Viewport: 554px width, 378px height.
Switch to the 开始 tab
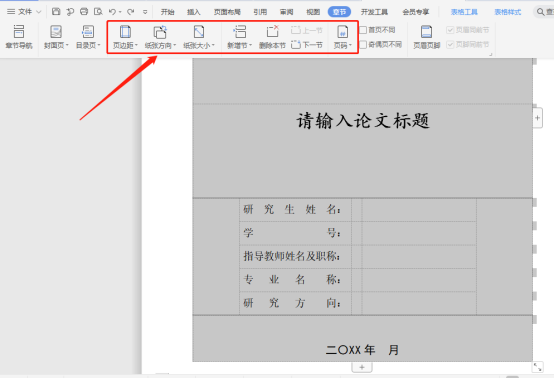[x=167, y=12]
